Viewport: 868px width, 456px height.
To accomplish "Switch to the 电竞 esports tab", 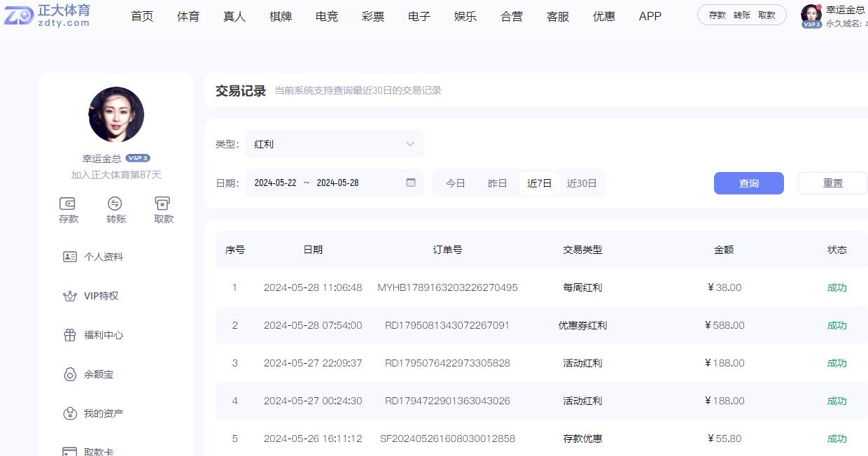I will click(x=326, y=16).
